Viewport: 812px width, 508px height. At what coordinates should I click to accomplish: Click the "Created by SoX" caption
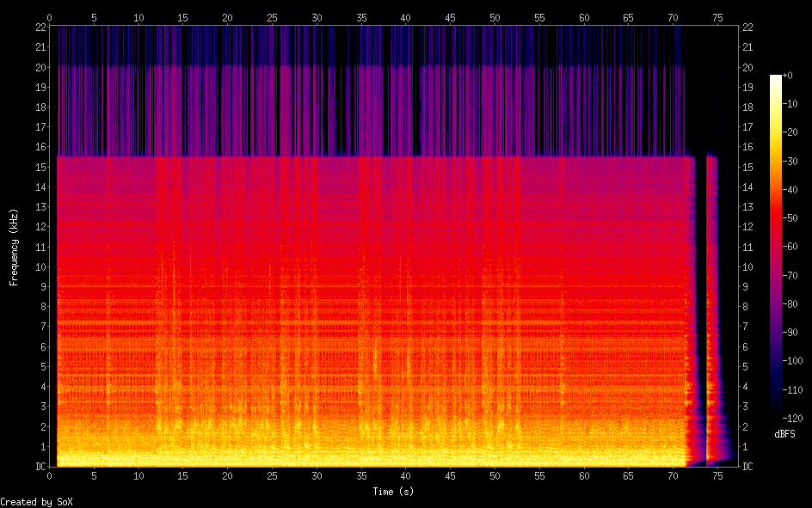click(36, 502)
